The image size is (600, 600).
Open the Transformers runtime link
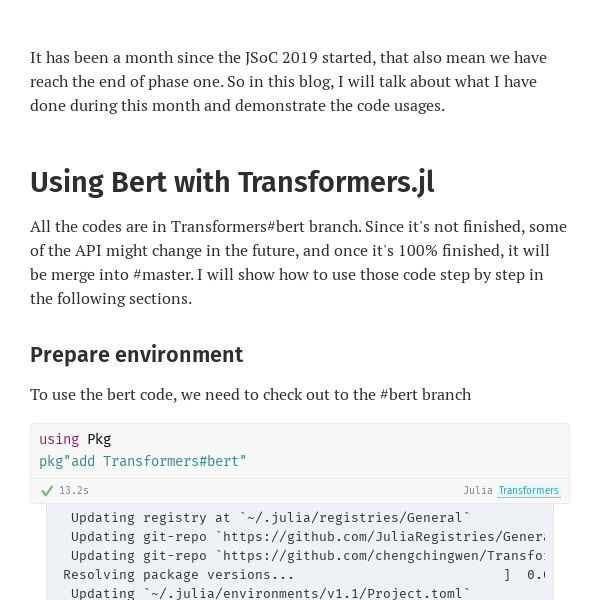click(x=529, y=490)
